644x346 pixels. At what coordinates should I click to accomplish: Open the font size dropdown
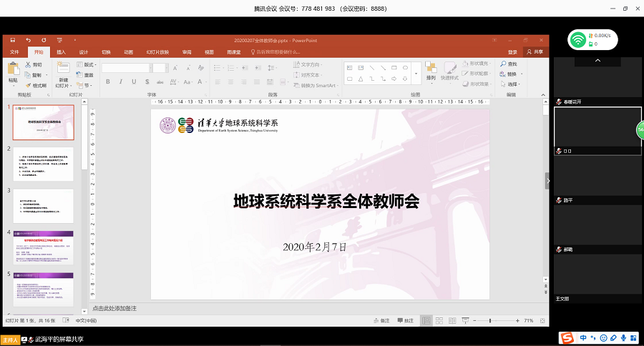[x=167, y=68]
